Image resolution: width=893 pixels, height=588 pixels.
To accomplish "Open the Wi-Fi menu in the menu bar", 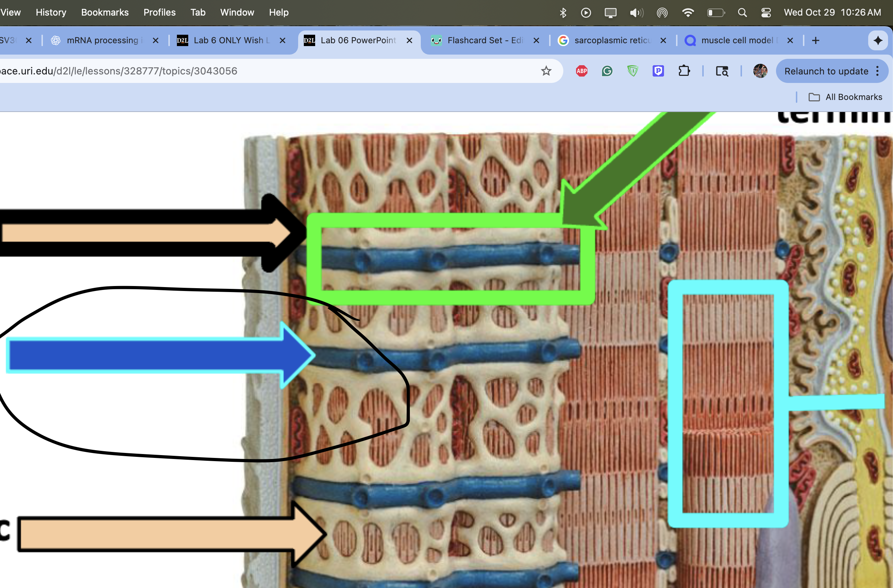I will coord(688,12).
